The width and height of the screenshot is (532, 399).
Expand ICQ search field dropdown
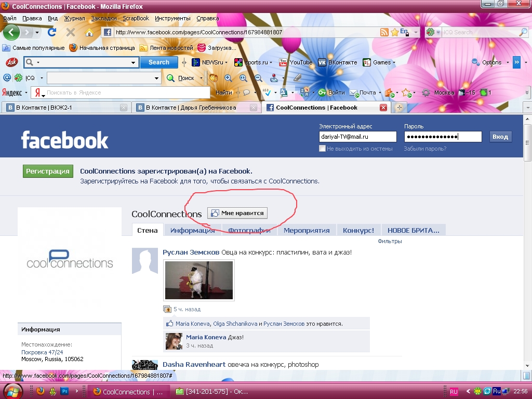tap(156, 78)
